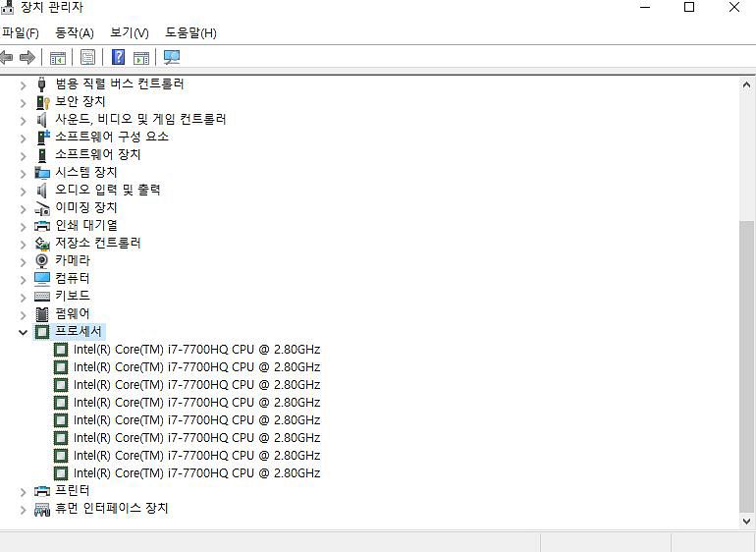This screenshot has height=552, width=756.
Task: Expand the 프린터 node
Action: click(x=23, y=493)
